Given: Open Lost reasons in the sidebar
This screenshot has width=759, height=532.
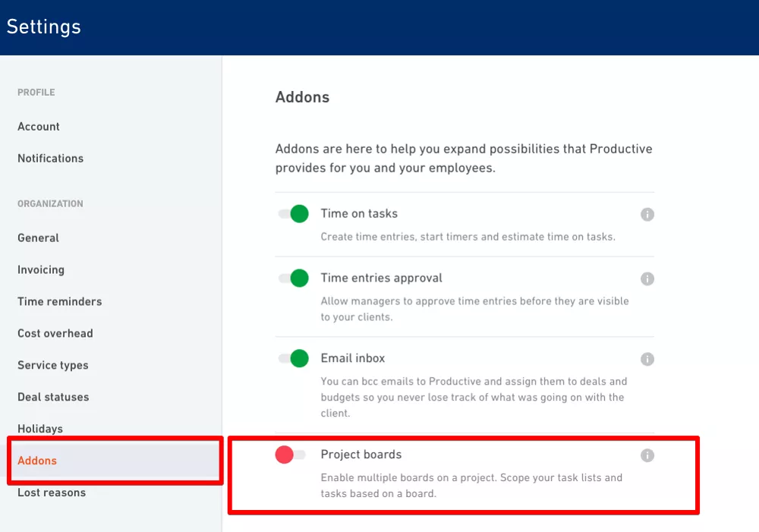Looking at the screenshot, I should click(x=52, y=493).
